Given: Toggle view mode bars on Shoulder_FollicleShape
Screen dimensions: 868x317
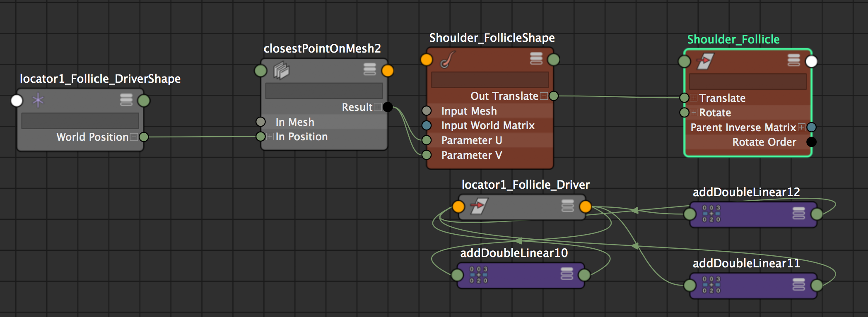Looking at the screenshot, I should (x=536, y=58).
